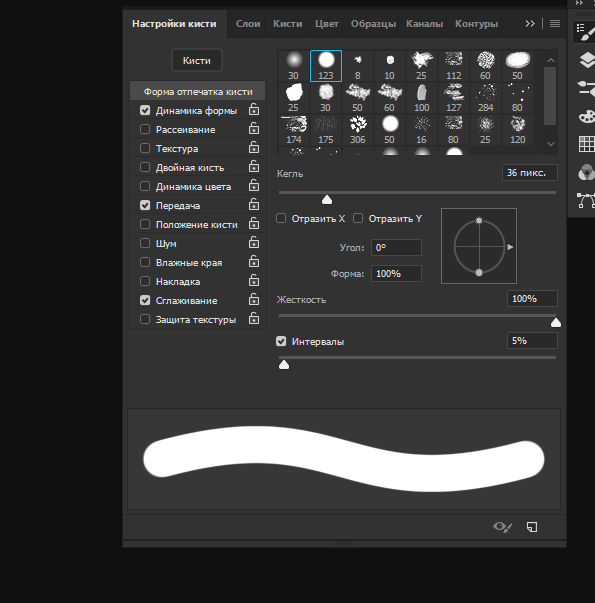Click the 36 пикс. size field
The width and height of the screenshot is (595, 603).
(530, 173)
